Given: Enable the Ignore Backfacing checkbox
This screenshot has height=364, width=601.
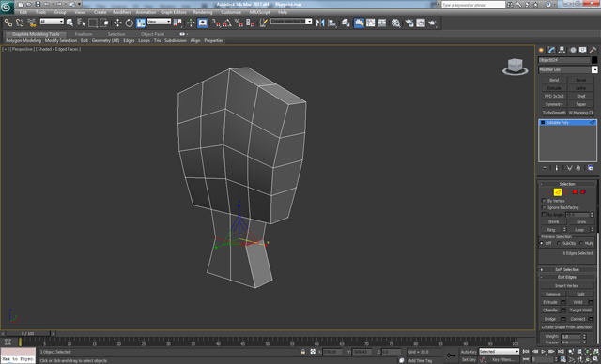Looking at the screenshot, I should (544, 207).
